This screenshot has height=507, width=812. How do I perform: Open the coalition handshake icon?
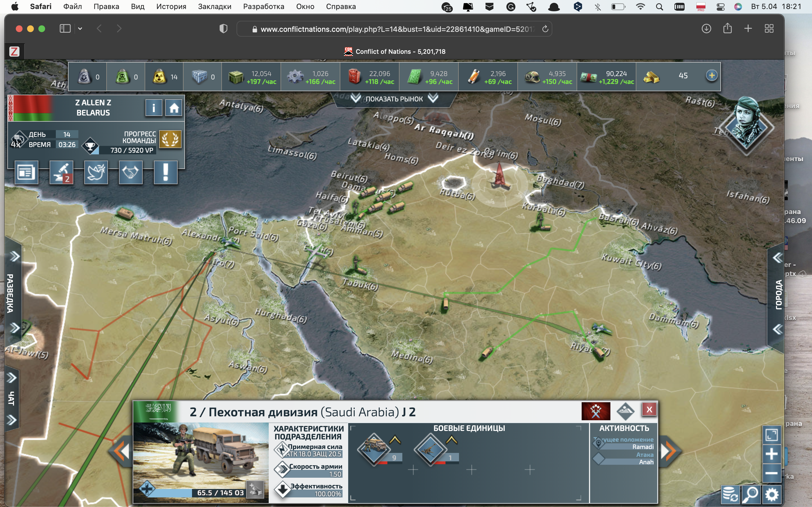(131, 172)
